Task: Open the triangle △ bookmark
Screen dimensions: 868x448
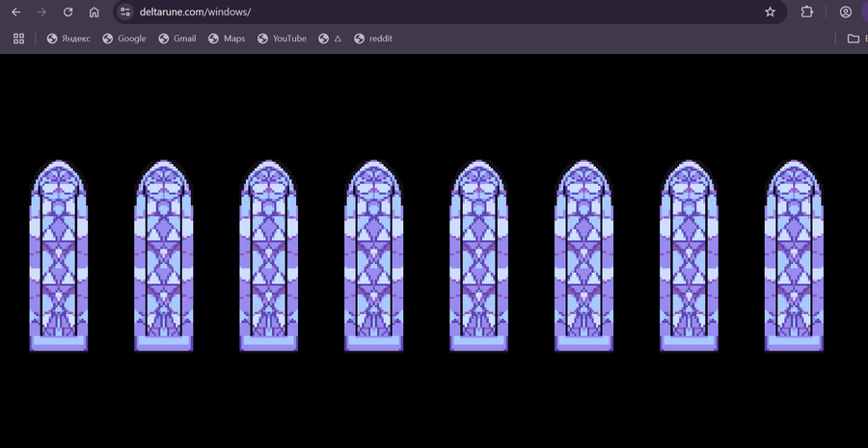Action: coord(330,39)
